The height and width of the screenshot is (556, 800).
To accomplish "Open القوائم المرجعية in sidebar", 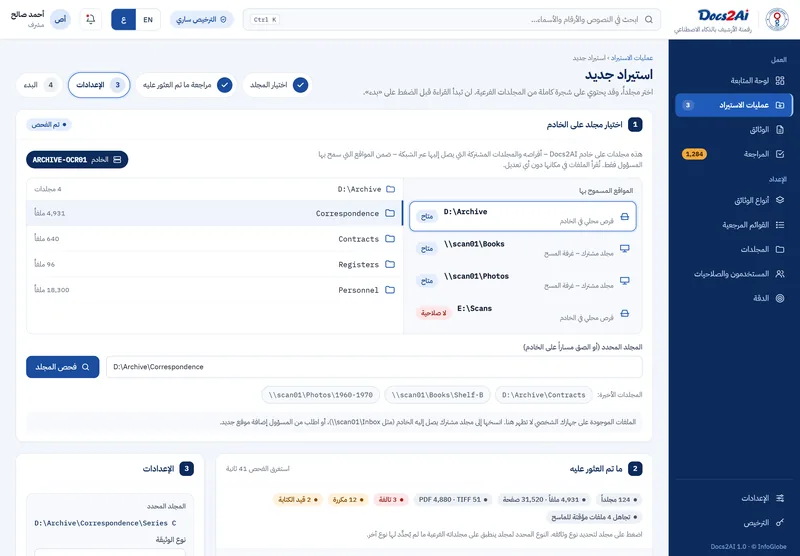I will 734,225.
